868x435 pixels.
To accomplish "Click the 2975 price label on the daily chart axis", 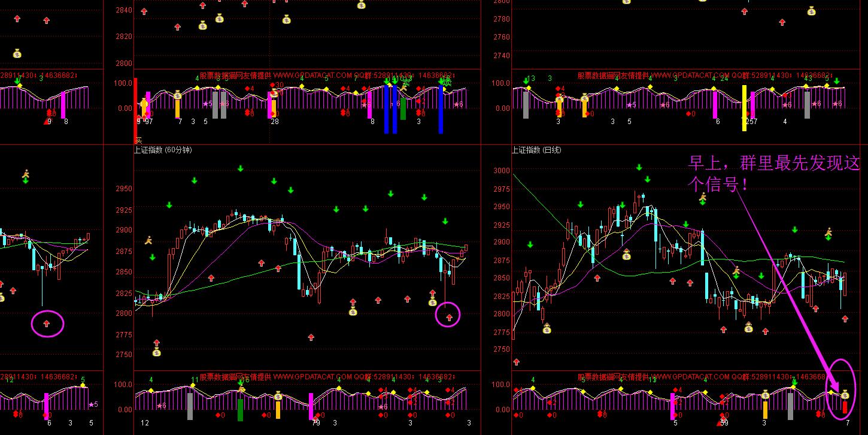I will click(502, 189).
